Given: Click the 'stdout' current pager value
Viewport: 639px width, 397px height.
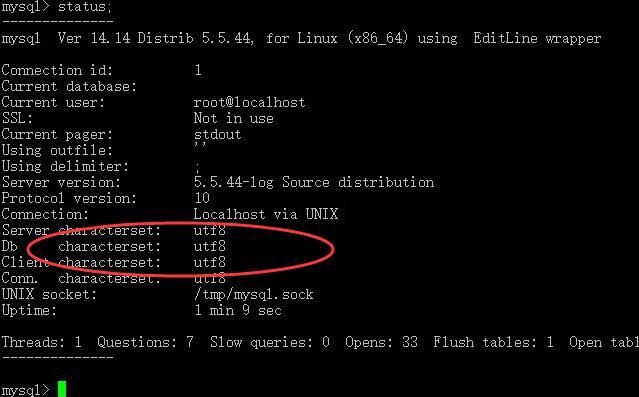Looking at the screenshot, I should [x=217, y=135].
